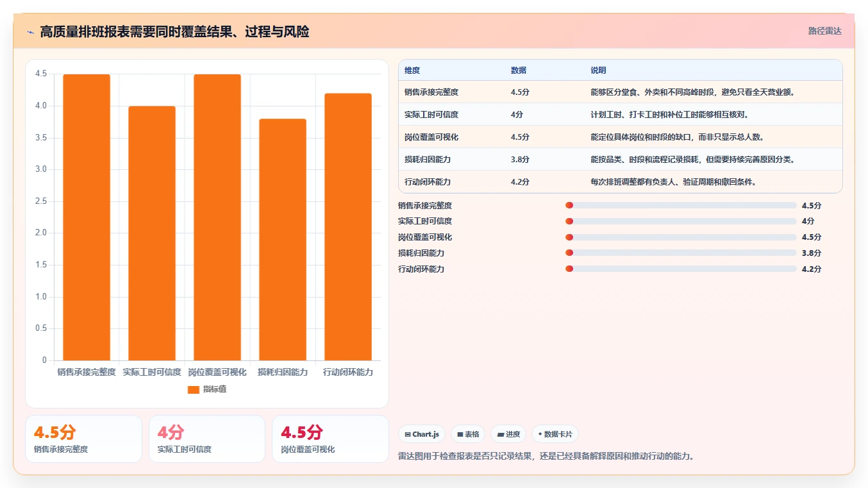Click the footer note starting 雷达图用于检查
Viewport: 868px width, 488px height.
point(546,457)
